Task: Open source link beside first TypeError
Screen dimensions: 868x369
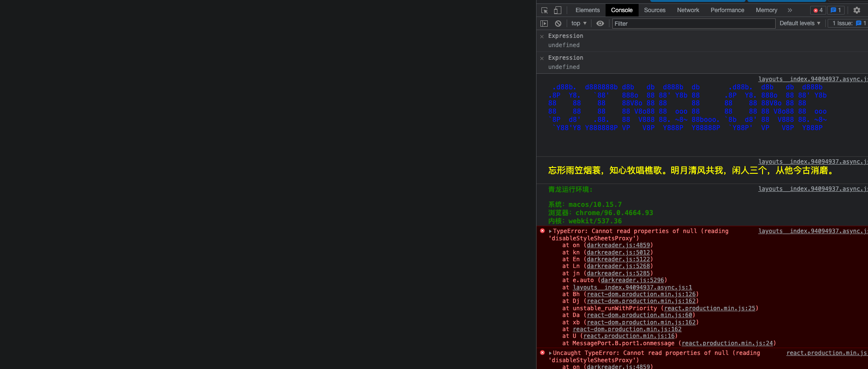Action: click(x=813, y=231)
